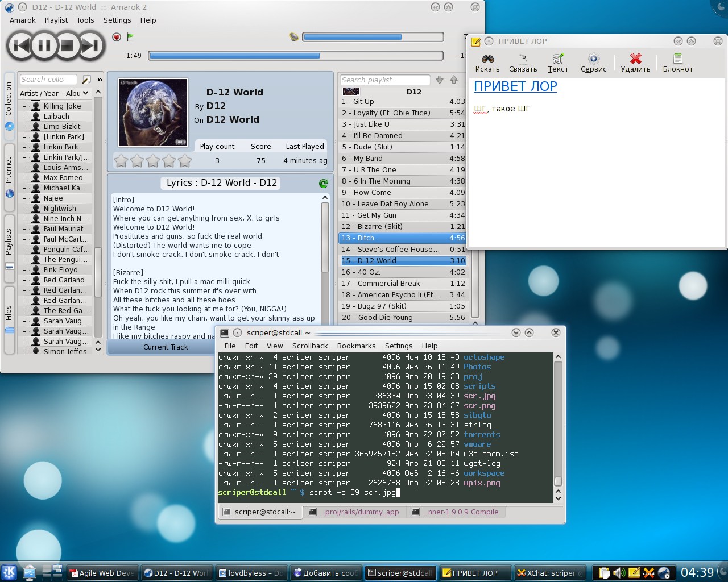The width and height of the screenshot is (728, 582).
Task: Open the Scrollback menu in the terminal
Action: 310,346
